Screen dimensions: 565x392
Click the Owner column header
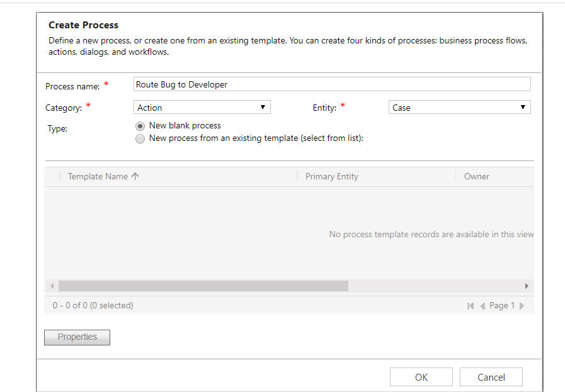click(x=477, y=177)
